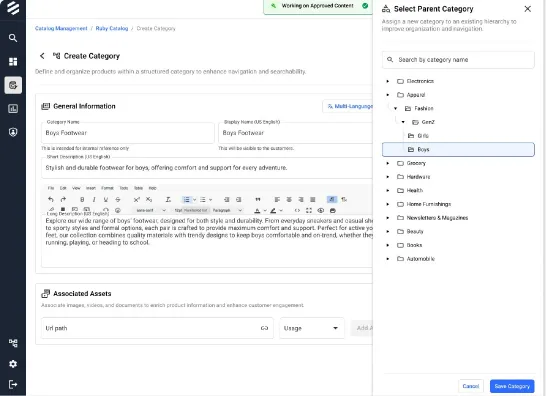Open the search icon in left sidebar

[13, 38]
